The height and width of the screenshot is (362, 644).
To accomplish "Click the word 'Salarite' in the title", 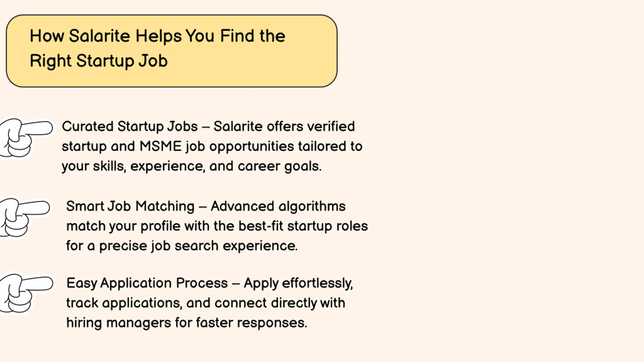I will click(x=99, y=36).
